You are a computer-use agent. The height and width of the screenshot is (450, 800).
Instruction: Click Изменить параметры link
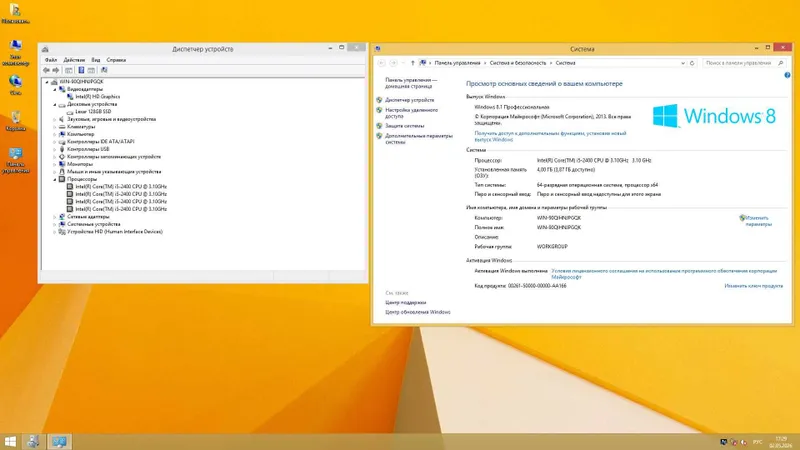coord(758,221)
